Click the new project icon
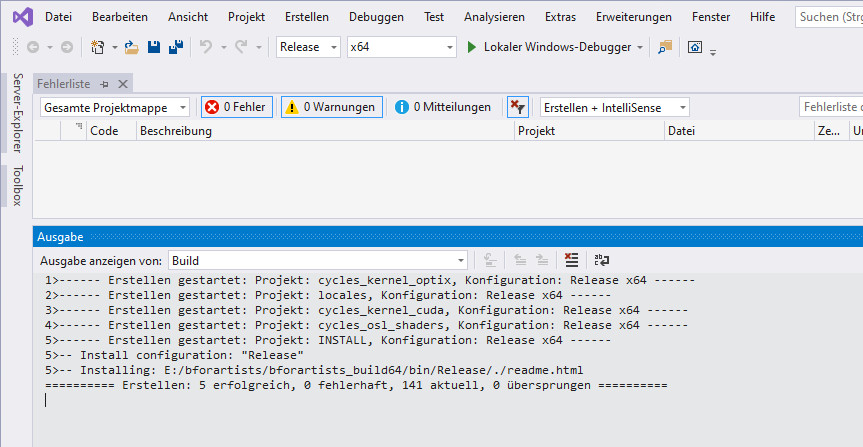The width and height of the screenshot is (863, 447). tap(97, 47)
